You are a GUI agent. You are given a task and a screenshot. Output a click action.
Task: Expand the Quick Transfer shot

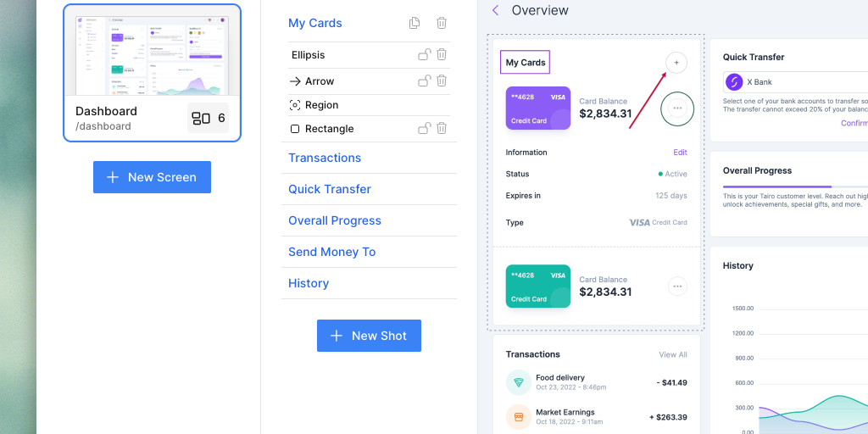pos(330,189)
